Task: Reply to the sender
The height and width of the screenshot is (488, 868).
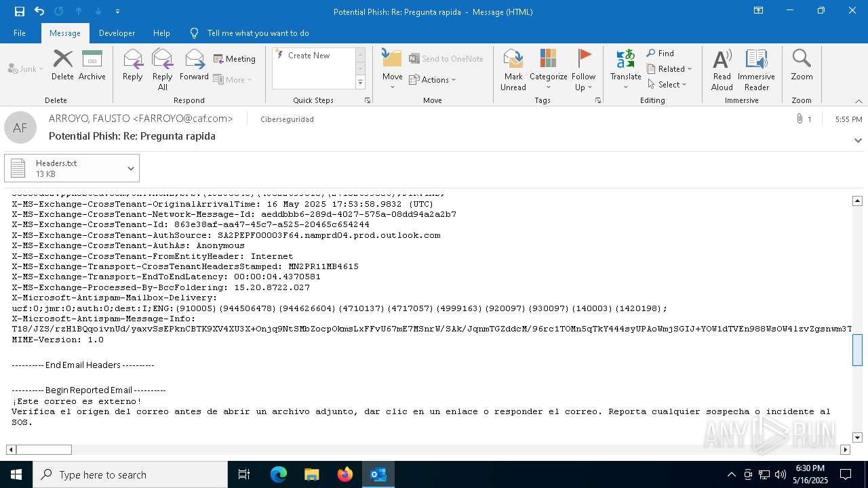Action: (133, 65)
